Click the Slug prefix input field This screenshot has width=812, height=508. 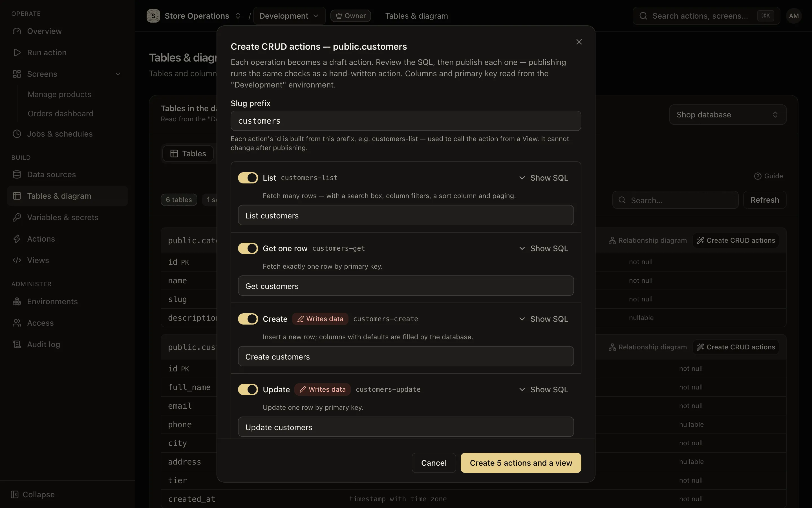pos(406,121)
